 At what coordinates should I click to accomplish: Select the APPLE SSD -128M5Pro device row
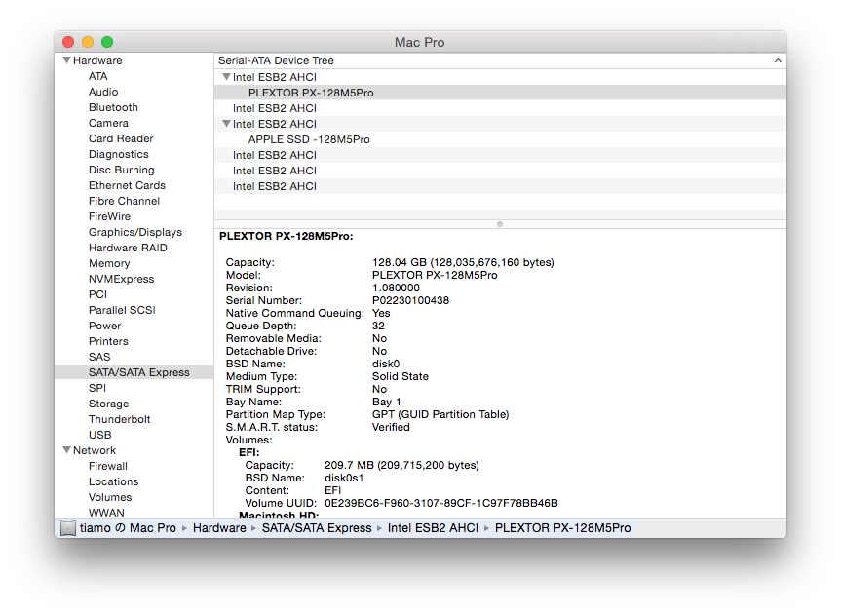(500, 139)
